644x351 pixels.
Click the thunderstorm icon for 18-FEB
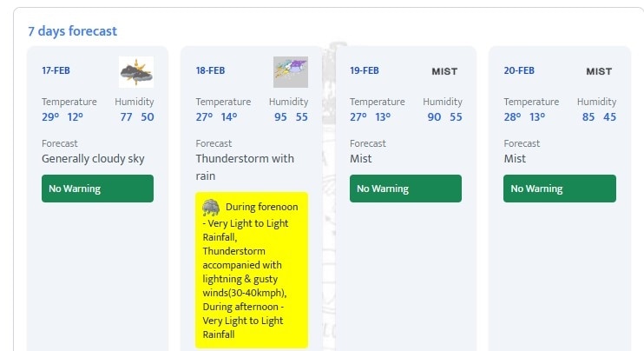pyautogui.click(x=290, y=71)
